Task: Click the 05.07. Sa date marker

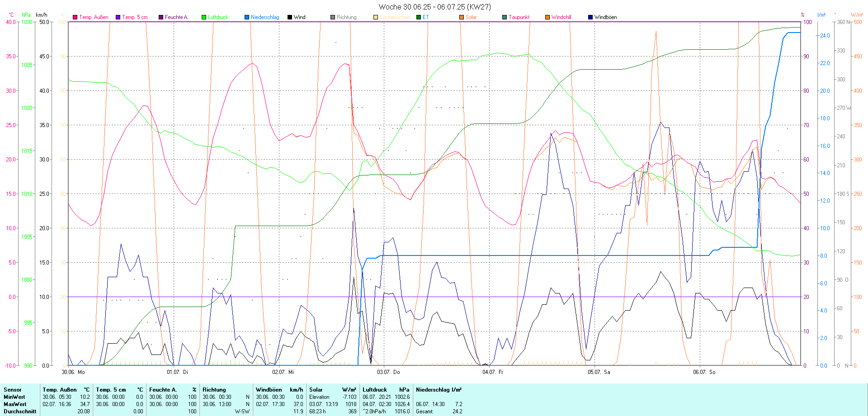Action: 599,372
